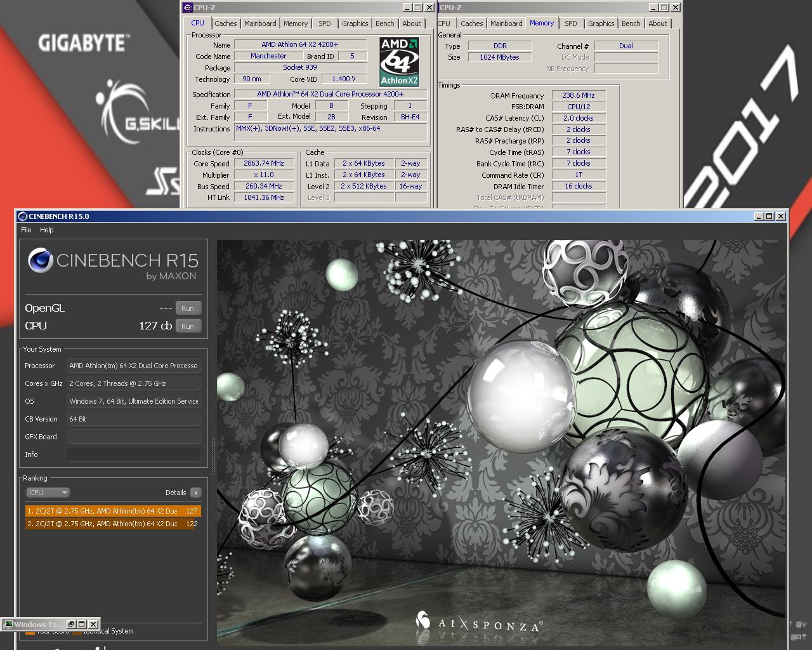Open the CPU ranking dropdown in Cinebench
This screenshot has height=650, width=812.
click(x=48, y=493)
